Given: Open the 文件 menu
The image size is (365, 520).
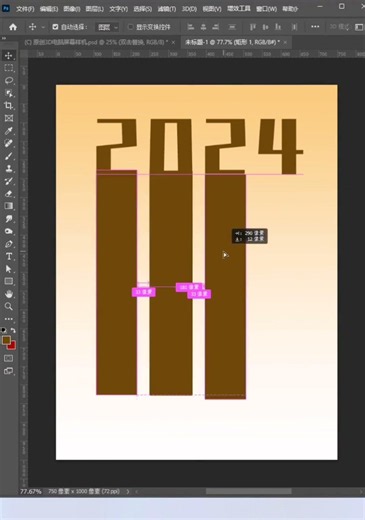Looking at the screenshot, I should click(25, 9).
